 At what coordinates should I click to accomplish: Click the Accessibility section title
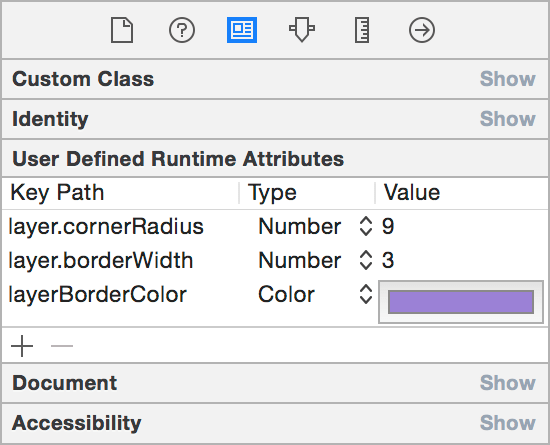coord(76,423)
